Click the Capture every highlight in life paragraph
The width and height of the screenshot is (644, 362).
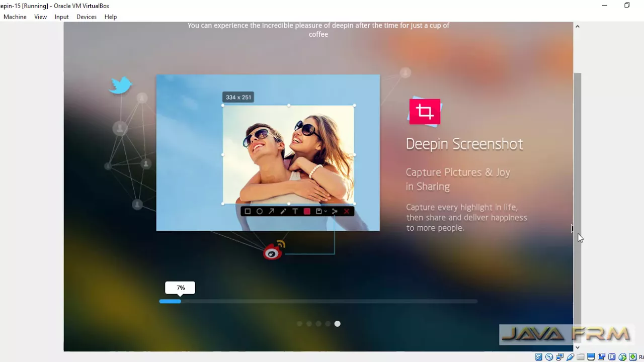tap(466, 217)
